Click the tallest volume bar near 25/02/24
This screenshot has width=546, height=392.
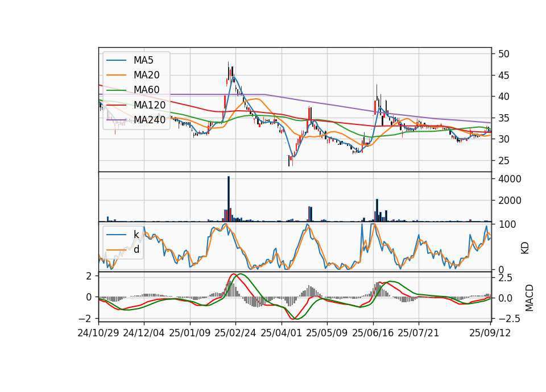229,199
